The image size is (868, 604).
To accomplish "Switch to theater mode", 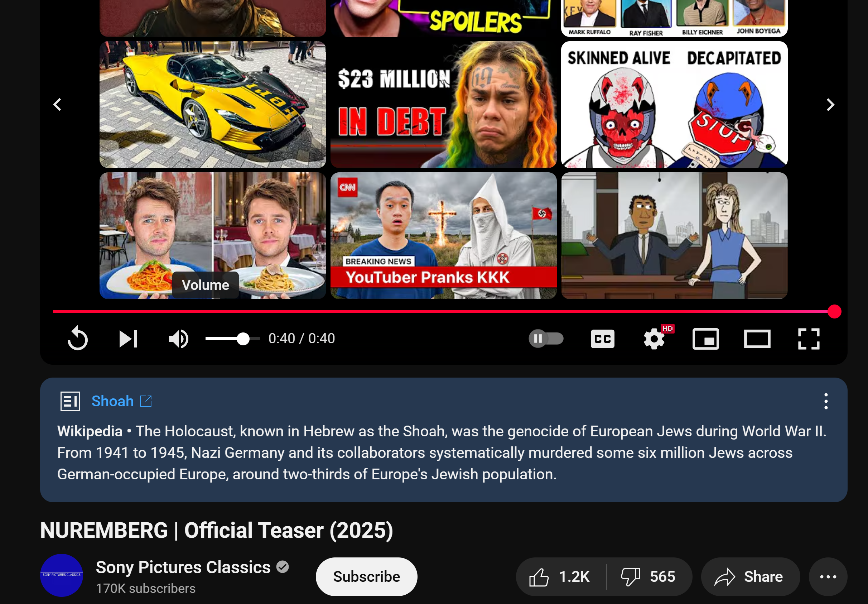I will [x=757, y=339].
